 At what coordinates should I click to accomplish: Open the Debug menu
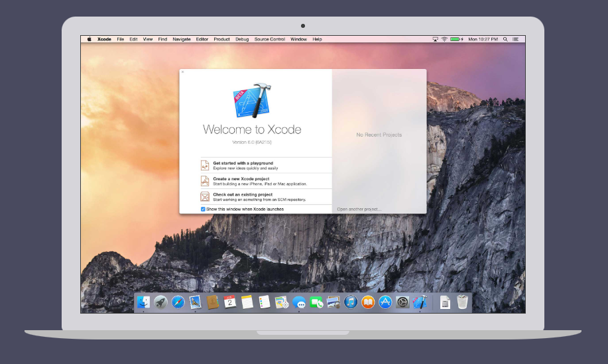[x=242, y=39]
